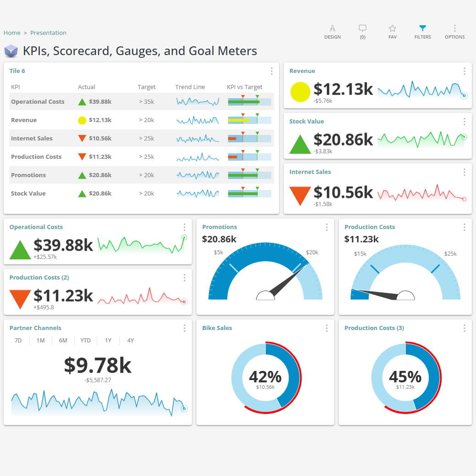The width and height of the screenshot is (476, 476).
Task: Expand the Bike Sales tile options menu
Action: click(327, 328)
